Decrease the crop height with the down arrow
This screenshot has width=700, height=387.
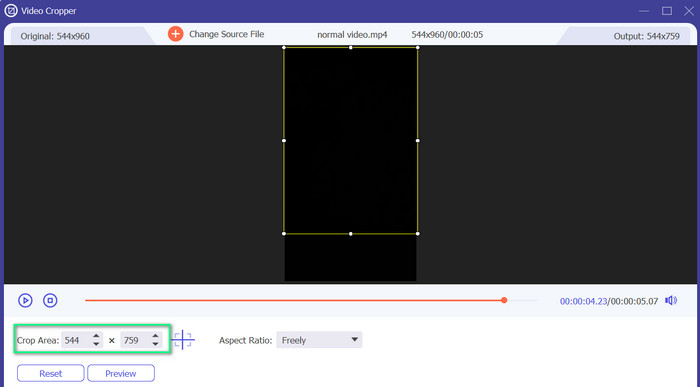(x=155, y=344)
